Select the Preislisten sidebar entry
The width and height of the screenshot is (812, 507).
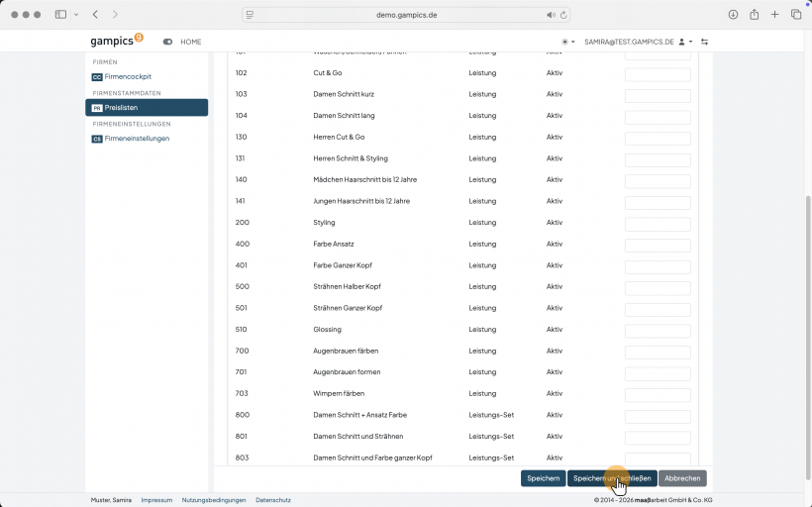(147, 108)
